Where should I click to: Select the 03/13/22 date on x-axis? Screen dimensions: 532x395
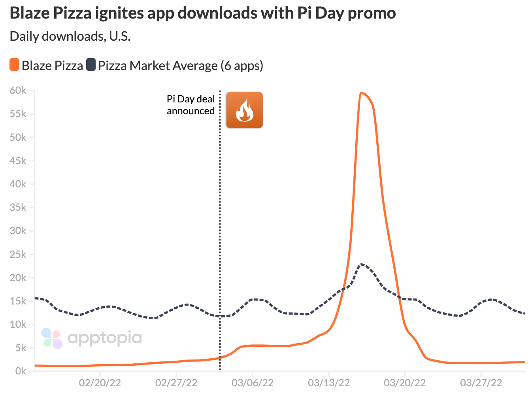point(328,383)
